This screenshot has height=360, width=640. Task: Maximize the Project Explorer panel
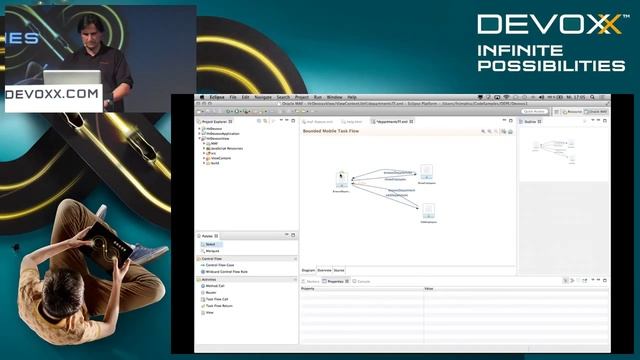coord(293,121)
